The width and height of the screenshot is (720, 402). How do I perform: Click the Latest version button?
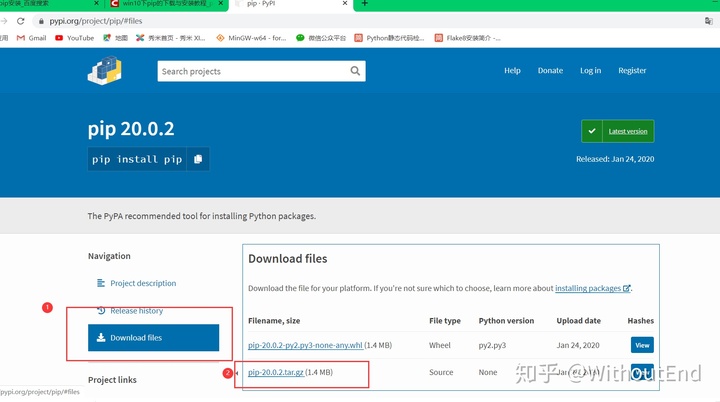(x=618, y=131)
